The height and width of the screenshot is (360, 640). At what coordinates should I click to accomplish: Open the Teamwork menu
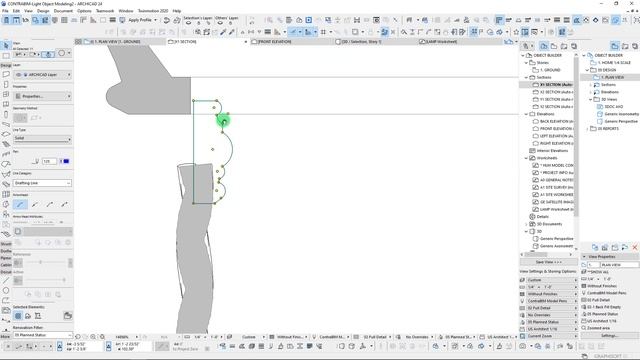(105, 11)
